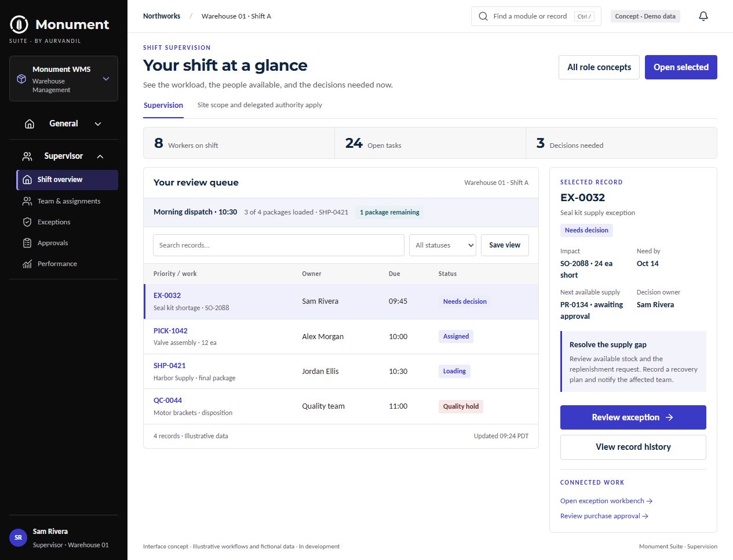Click the Priority / work column header
Image resolution: width=733 pixels, height=560 pixels.
pos(175,274)
